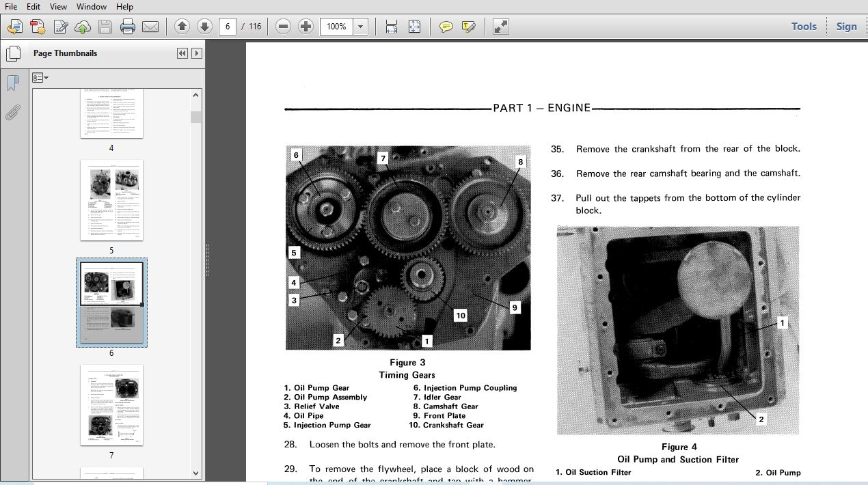
Task: Open the Help menu
Action: pyautogui.click(x=124, y=6)
